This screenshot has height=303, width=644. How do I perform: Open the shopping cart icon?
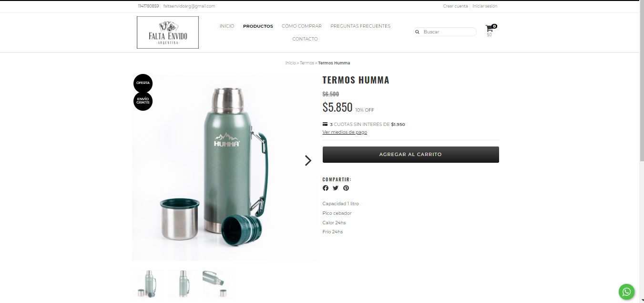click(x=490, y=28)
